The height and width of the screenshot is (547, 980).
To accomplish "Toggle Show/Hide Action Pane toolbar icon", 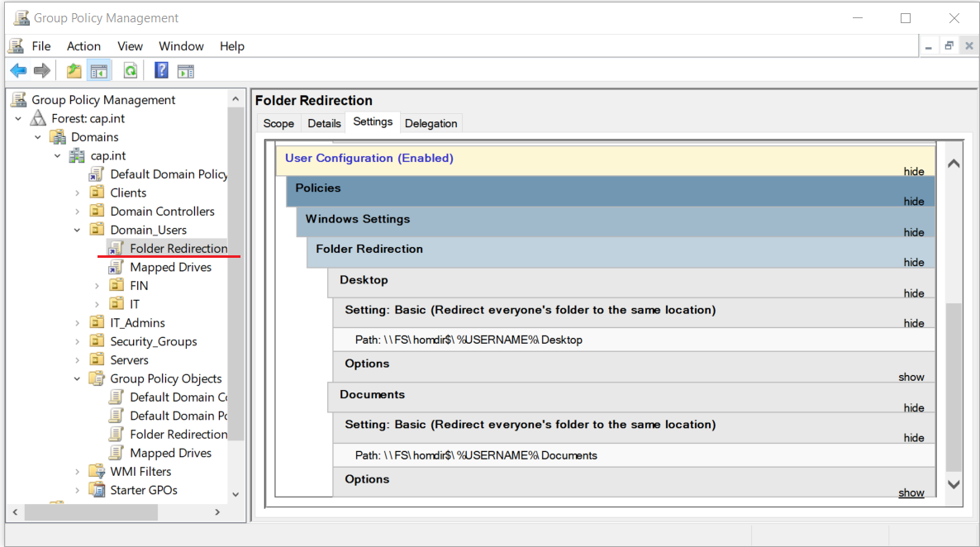I will [186, 71].
